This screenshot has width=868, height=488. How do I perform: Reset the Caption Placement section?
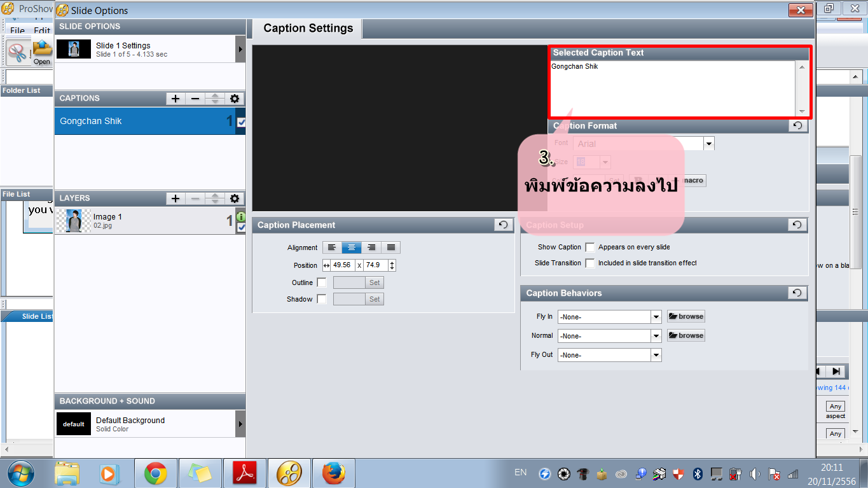pos(503,225)
